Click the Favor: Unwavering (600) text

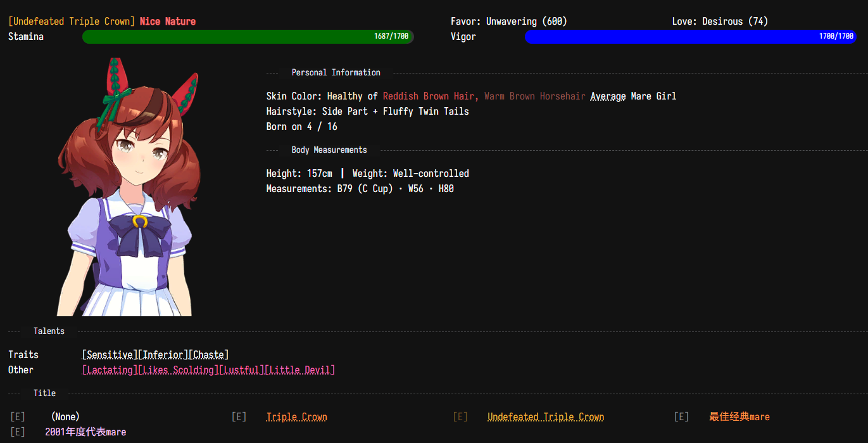(509, 22)
